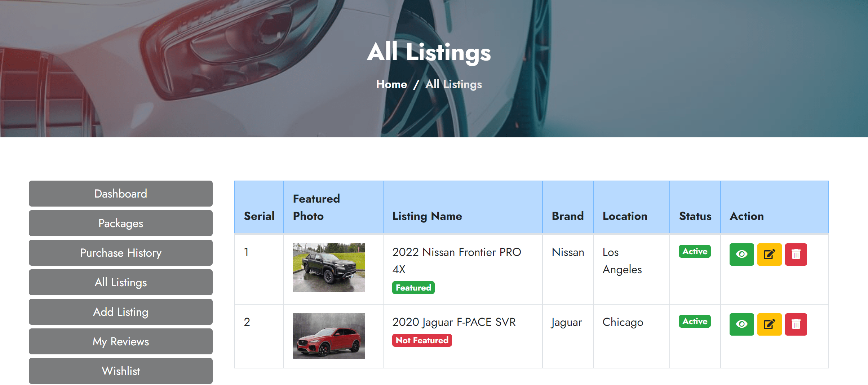This screenshot has height=385, width=868.
Task: Edit the 2022 Nissan Frontier listing
Action: click(769, 255)
